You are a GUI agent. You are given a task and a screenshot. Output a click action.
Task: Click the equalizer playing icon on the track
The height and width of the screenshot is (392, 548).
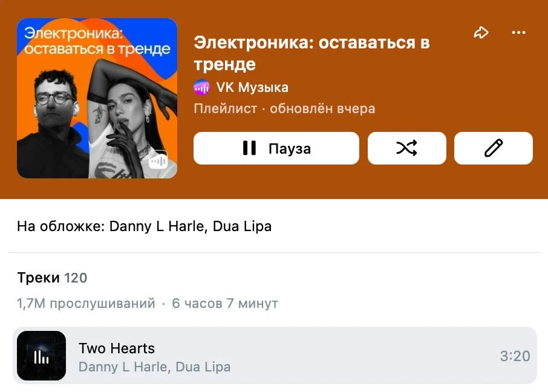pyautogui.click(x=41, y=357)
